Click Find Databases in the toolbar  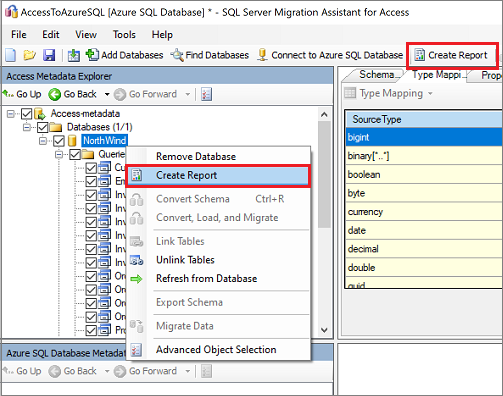[210, 55]
